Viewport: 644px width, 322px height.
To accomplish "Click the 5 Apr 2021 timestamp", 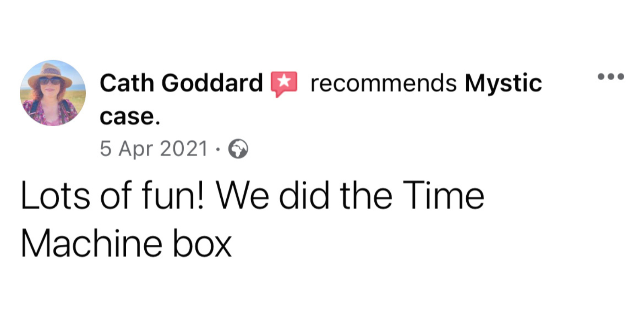I will [154, 149].
